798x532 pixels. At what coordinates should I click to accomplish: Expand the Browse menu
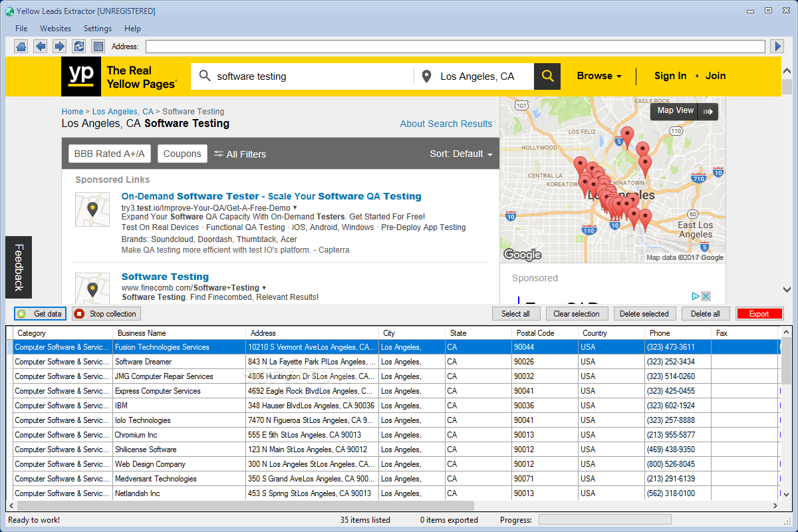[x=598, y=76]
